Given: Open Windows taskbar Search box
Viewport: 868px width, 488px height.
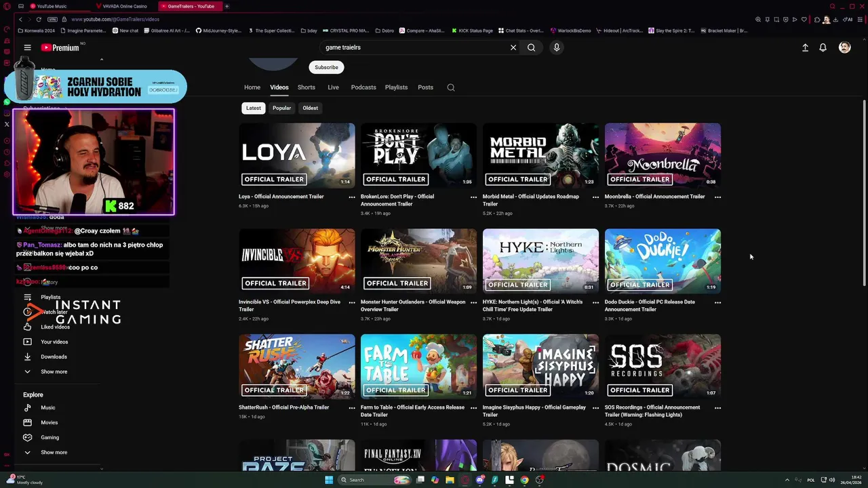Looking at the screenshot, I should 374,480.
